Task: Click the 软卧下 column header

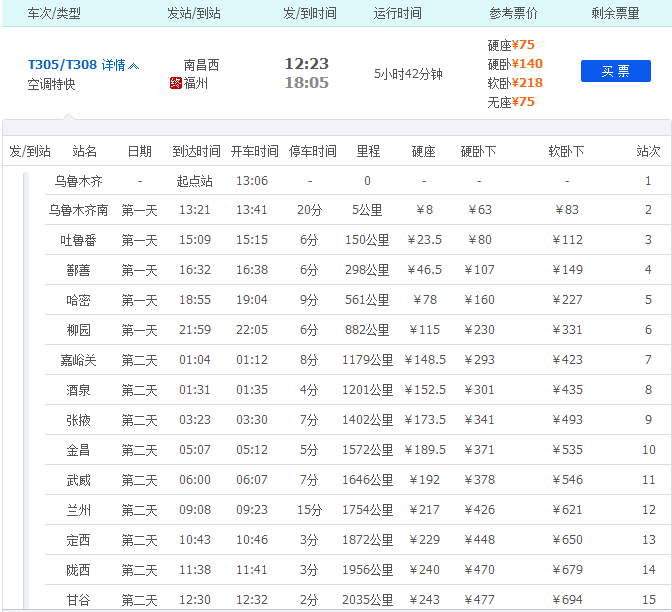Action: tap(566, 151)
